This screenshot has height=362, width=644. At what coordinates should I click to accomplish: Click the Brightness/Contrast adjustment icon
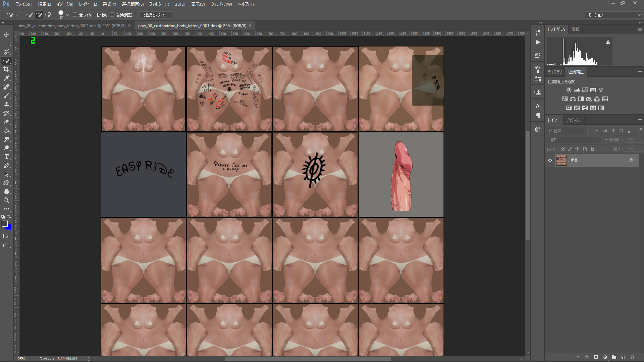click(569, 90)
